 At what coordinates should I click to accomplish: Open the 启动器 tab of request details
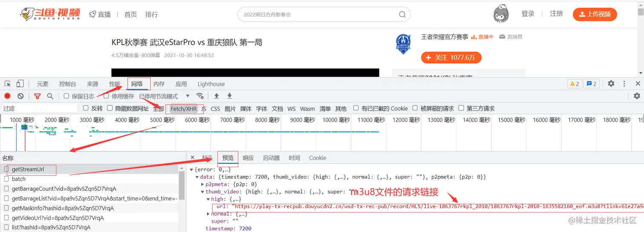[x=271, y=158]
